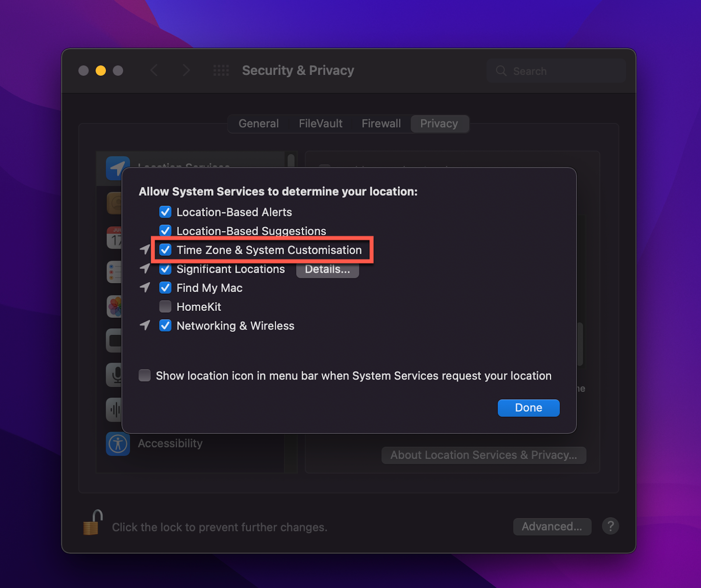Click inside the Search field
This screenshot has height=588, width=701.
[x=556, y=70]
